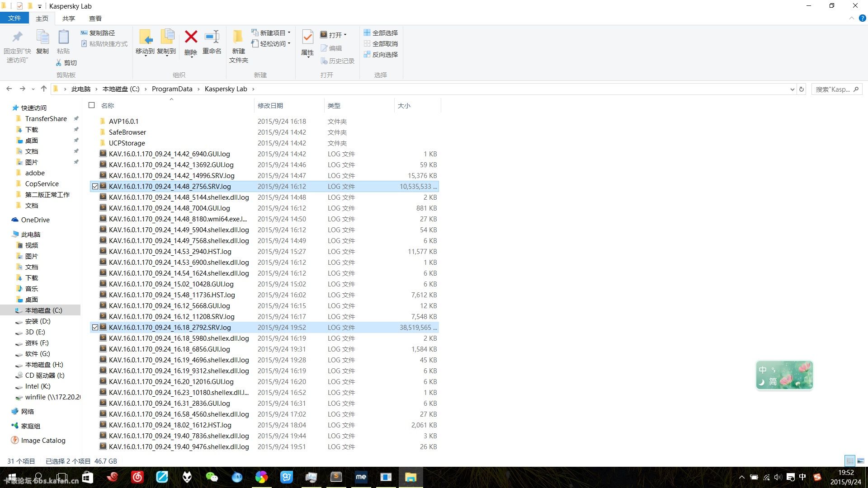Image resolution: width=868 pixels, height=488 pixels.
Task: Switch to details view icon in status bar
Action: (850, 461)
